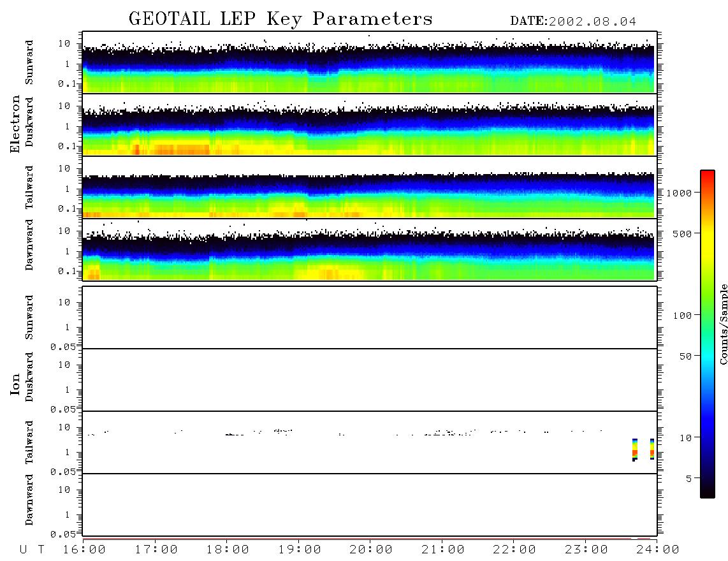
Task: Click the vertical "Ion" group label
Action: pyautogui.click(x=15, y=384)
